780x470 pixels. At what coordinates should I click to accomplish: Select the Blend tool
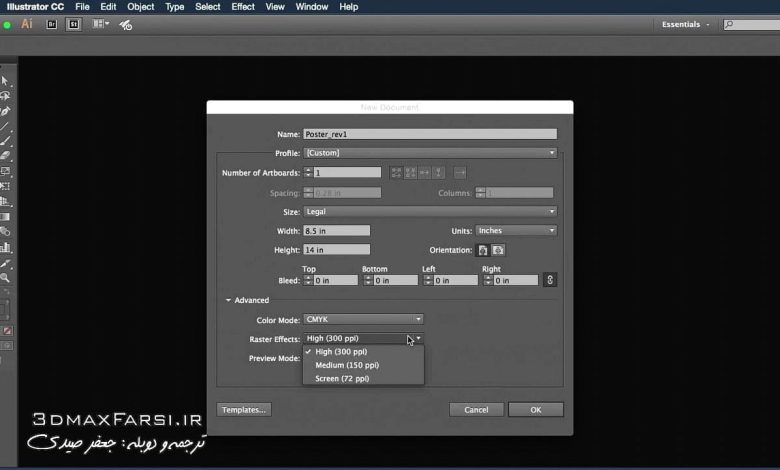pos(5,232)
